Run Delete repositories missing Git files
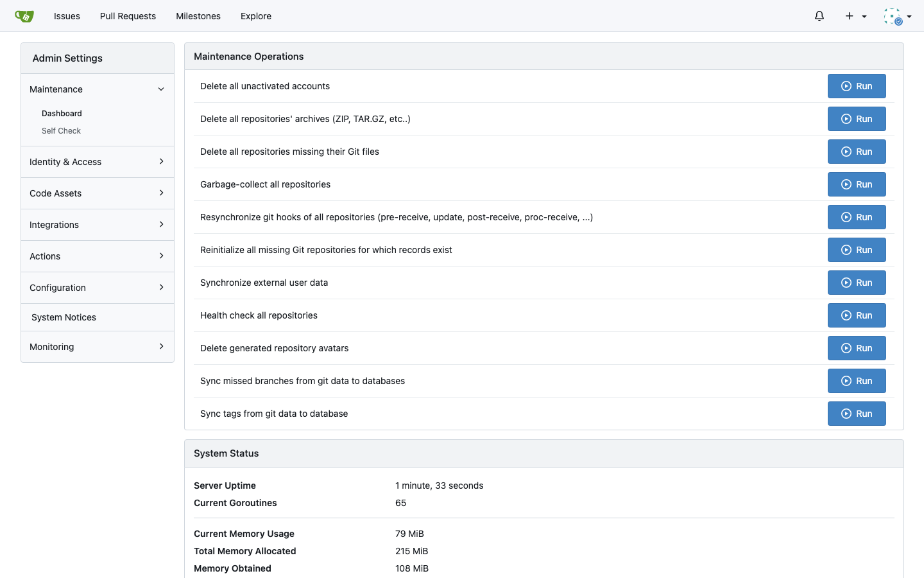 point(857,152)
